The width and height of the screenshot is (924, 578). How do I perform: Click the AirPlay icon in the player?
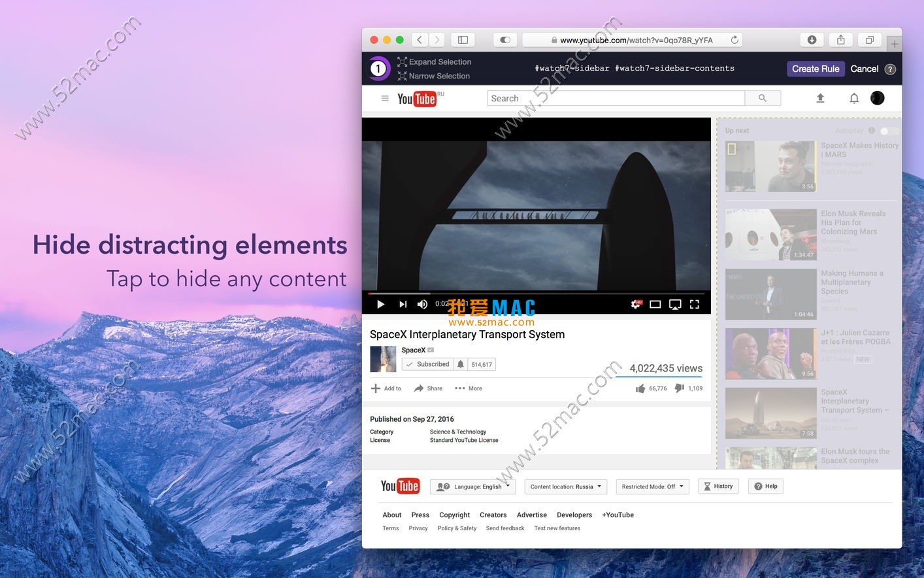(675, 303)
